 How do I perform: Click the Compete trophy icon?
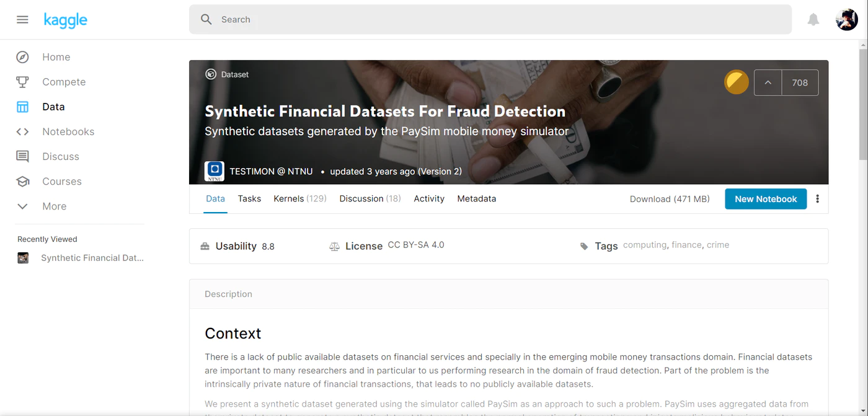pos(22,82)
